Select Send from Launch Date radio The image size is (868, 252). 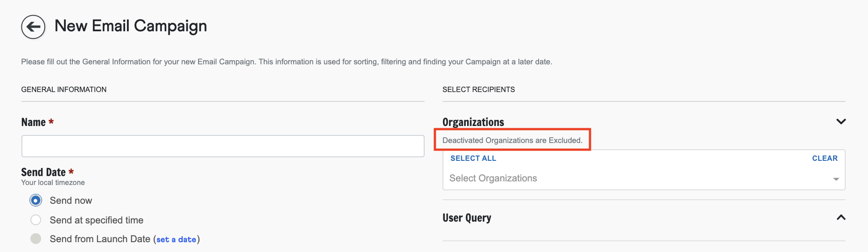pos(36,239)
